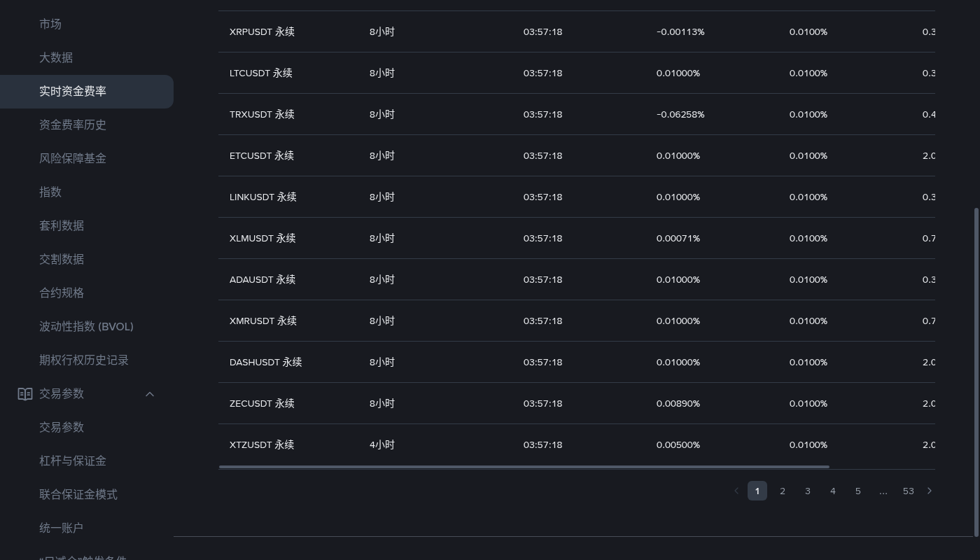This screenshot has width=980, height=560.
Task: Click ETCUSDT 永续 contract name
Action: tap(261, 155)
